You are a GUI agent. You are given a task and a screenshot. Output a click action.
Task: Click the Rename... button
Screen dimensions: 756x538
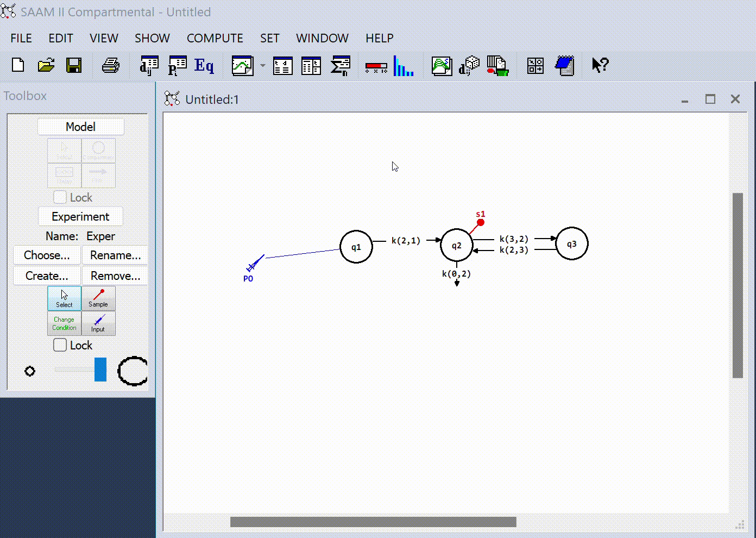[x=115, y=255]
